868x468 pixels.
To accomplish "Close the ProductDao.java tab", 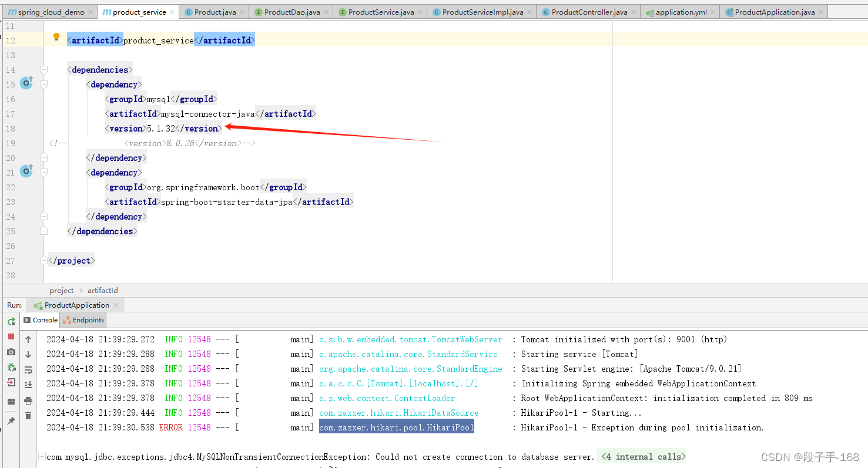I will pyautogui.click(x=326, y=12).
